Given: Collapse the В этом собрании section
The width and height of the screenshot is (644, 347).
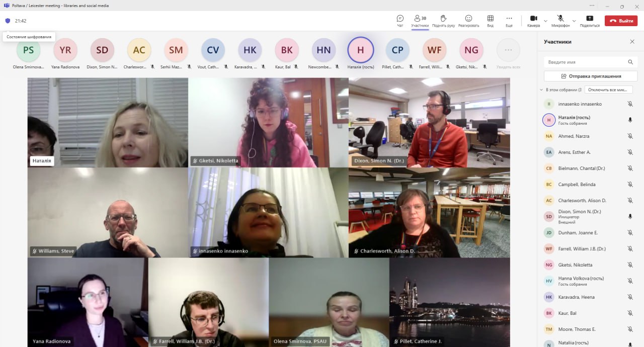Looking at the screenshot, I should pos(541,90).
